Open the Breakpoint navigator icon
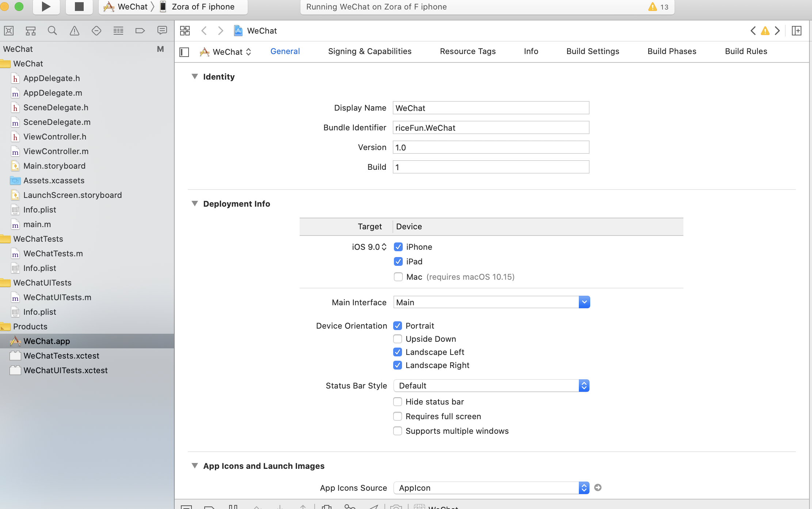812x509 pixels. pos(140,31)
